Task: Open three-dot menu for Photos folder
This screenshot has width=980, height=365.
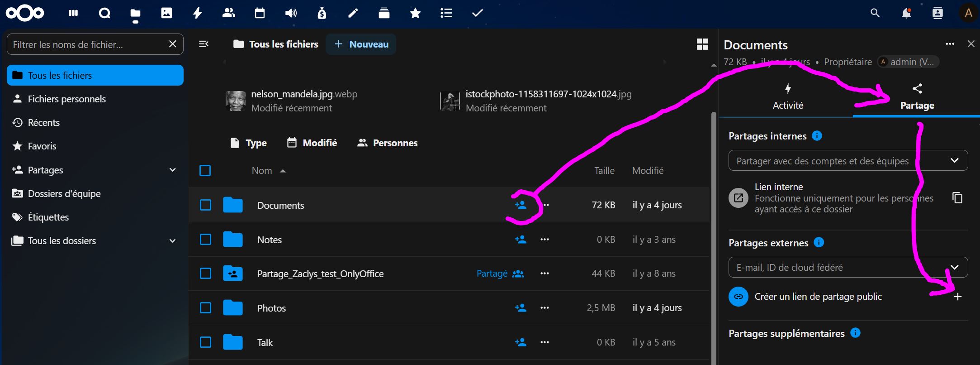Action: (544, 308)
